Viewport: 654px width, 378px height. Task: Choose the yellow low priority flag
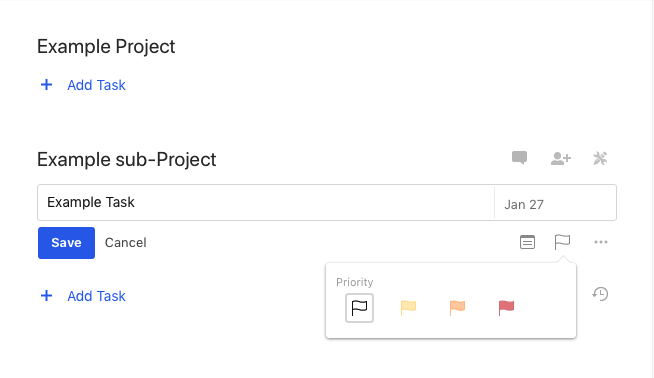(x=408, y=308)
